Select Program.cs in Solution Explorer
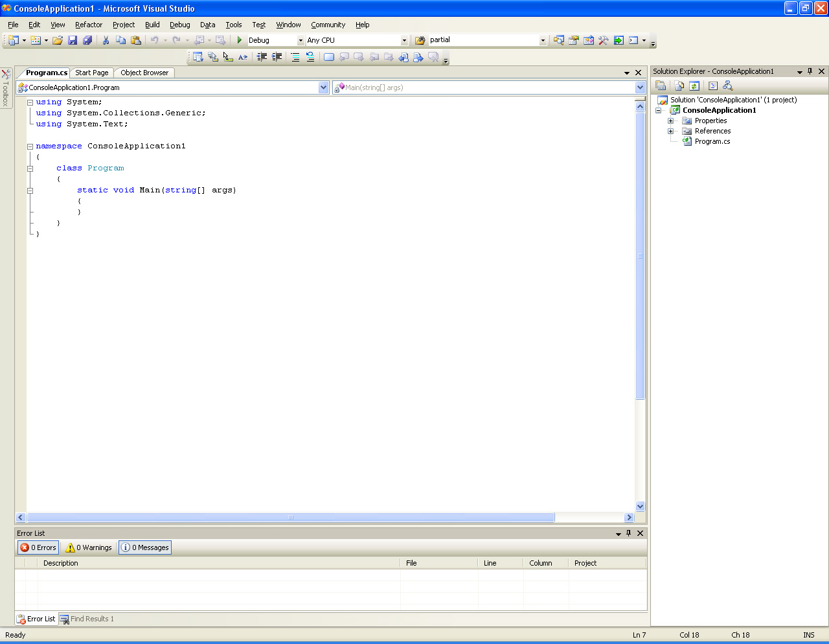Screen dimensions: 829x644 click(x=712, y=141)
